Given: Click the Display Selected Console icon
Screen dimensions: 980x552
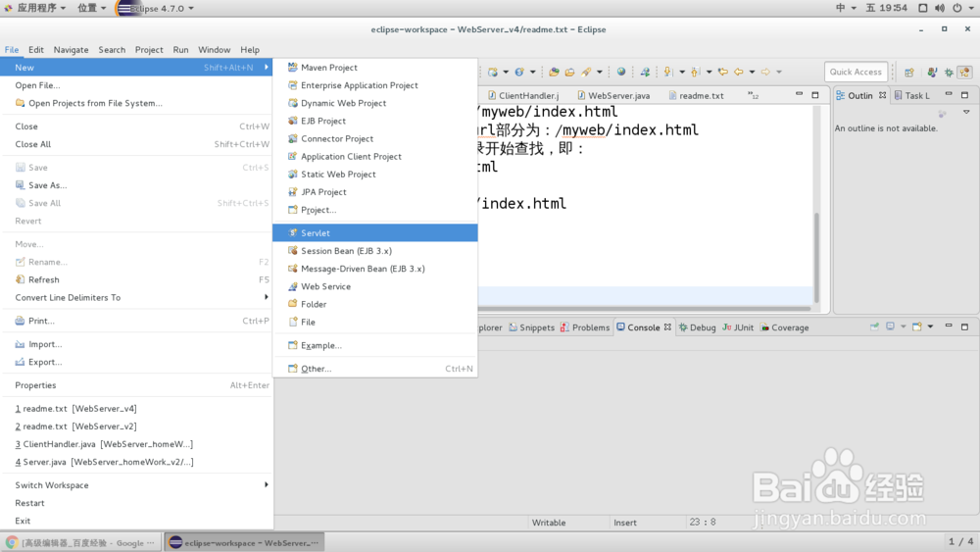Looking at the screenshot, I should pos(891,326).
